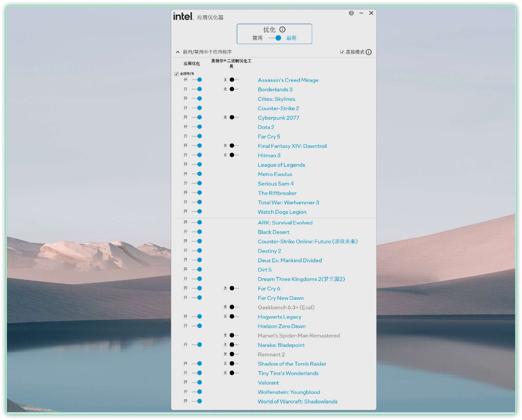Click info icon beside 高级模式
The width and height of the screenshot is (522, 420).
pyautogui.click(x=369, y=52)
